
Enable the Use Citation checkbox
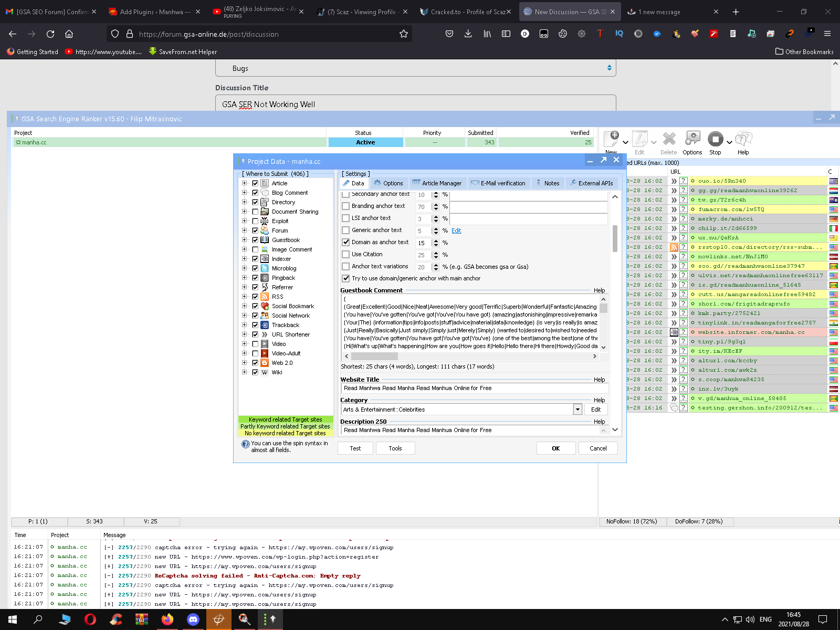pos(345,255)
